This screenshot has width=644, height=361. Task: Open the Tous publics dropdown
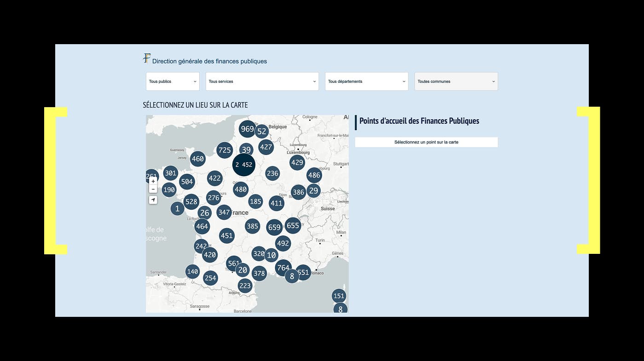click(172, 81)
